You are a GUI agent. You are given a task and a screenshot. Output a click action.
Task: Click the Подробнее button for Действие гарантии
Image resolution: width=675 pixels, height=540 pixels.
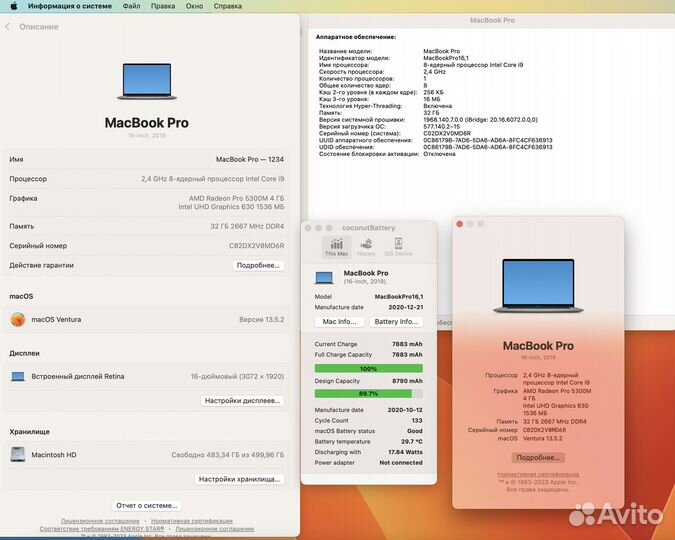[x=258, y=265]
